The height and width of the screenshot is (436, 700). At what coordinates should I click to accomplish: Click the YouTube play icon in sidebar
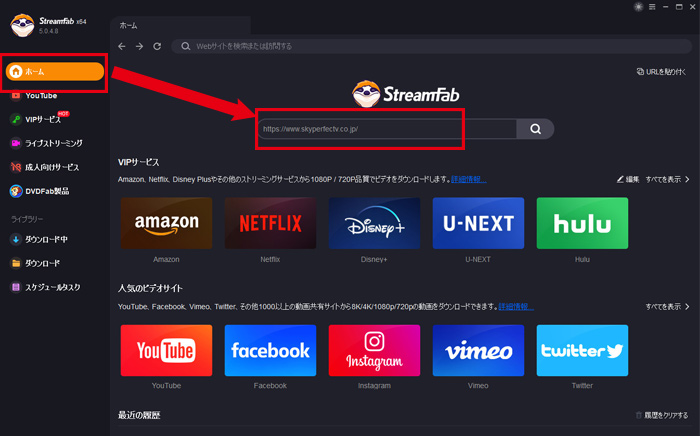(x=16, y=96)
